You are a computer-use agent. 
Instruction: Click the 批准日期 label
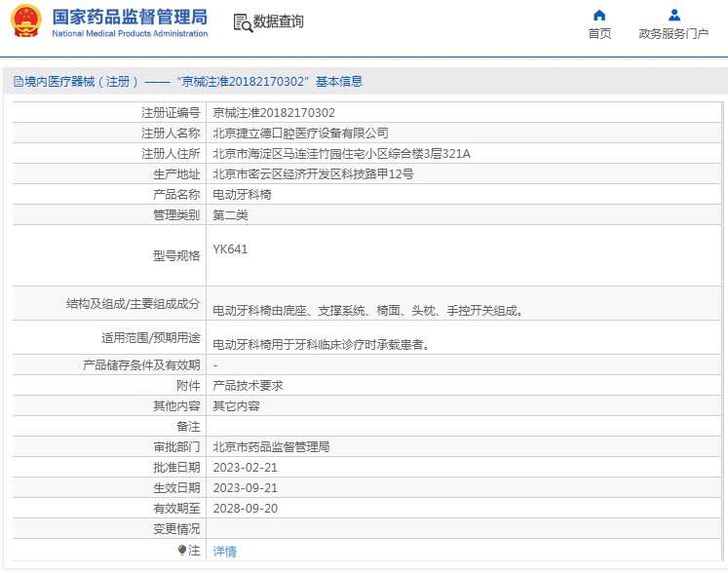(176, 467)
